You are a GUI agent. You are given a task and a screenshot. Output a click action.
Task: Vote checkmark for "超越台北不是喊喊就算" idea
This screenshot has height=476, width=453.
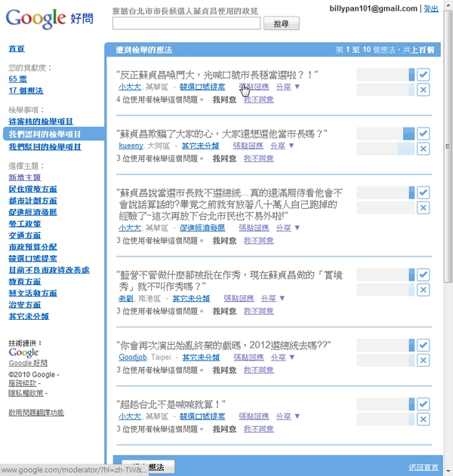pos(424,404)
